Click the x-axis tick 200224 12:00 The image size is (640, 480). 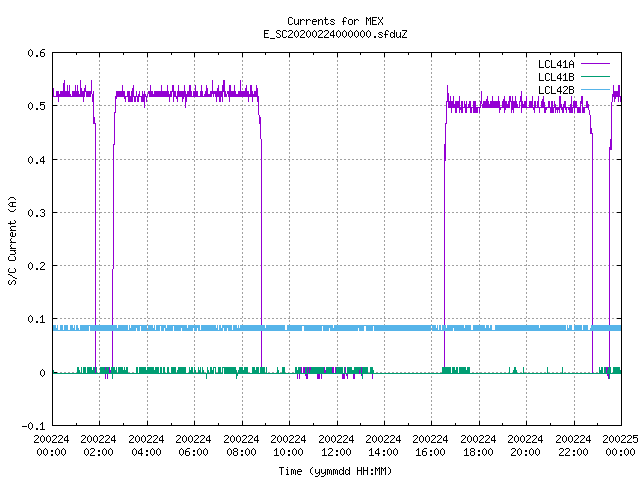pos(336,446)
